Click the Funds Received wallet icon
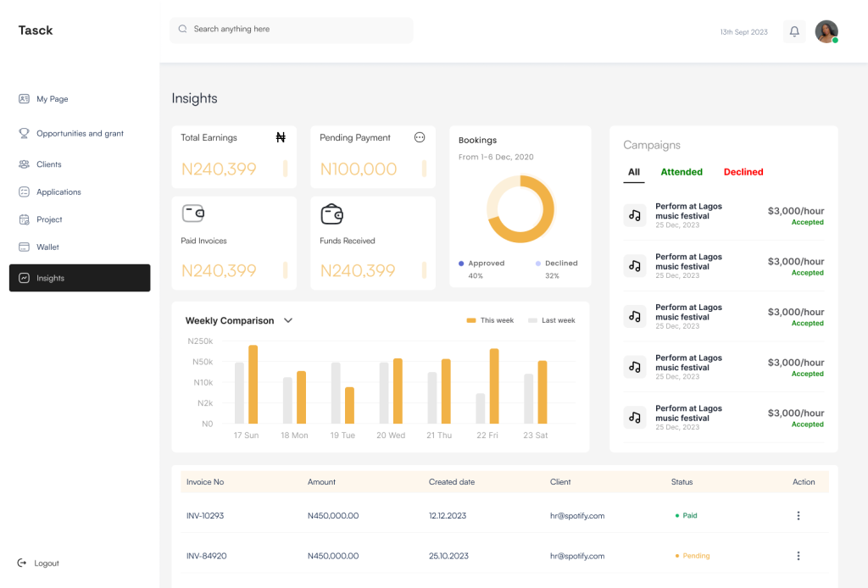 coord(331,214)
